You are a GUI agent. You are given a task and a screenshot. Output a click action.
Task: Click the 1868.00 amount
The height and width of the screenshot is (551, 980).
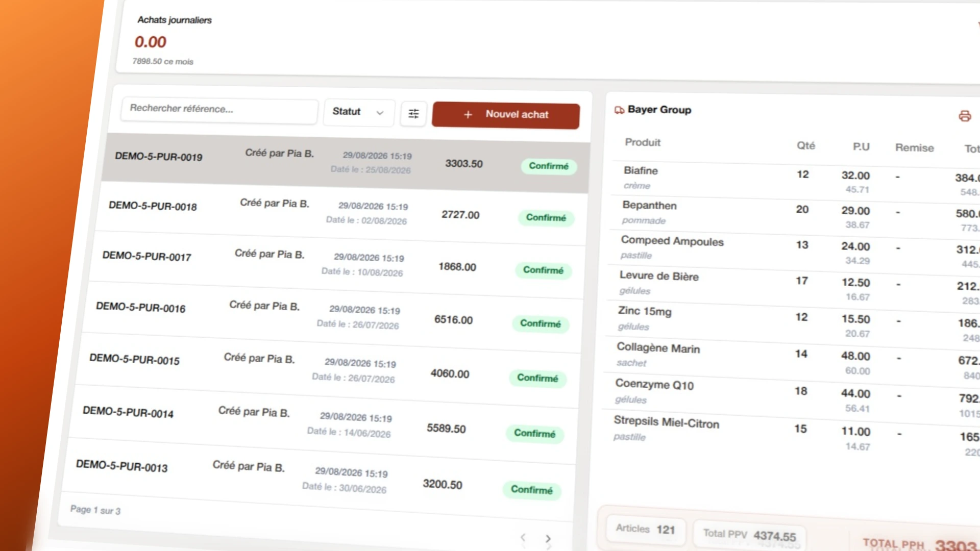[x=457, y=267]
